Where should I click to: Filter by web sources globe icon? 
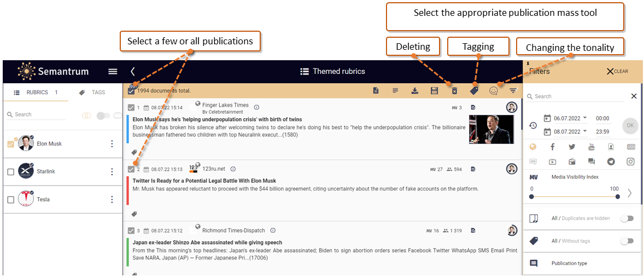tap(533, 147)
